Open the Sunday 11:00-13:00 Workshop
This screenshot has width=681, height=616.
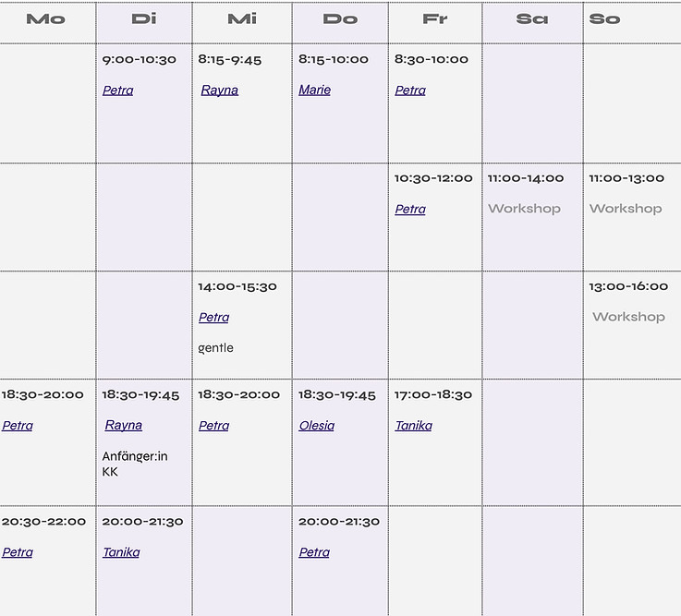coord(626,209)
